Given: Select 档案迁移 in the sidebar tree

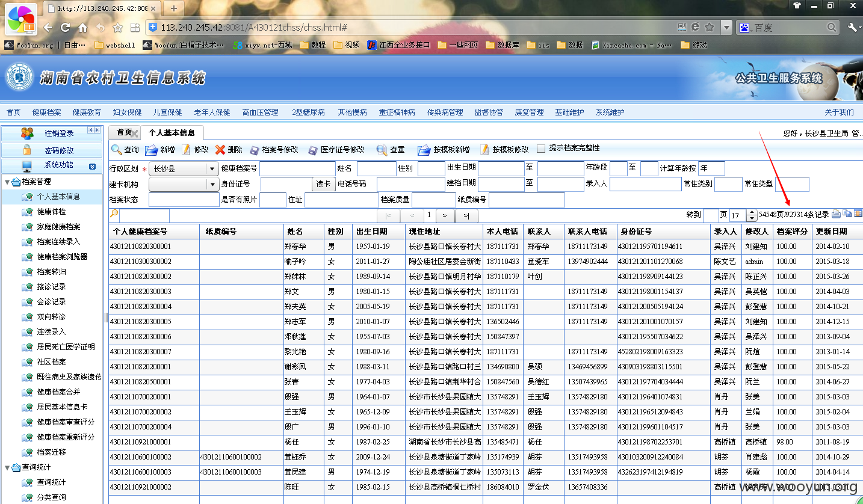Looking at the screenshot, I should pyautogui.click(x=52, y=452).
